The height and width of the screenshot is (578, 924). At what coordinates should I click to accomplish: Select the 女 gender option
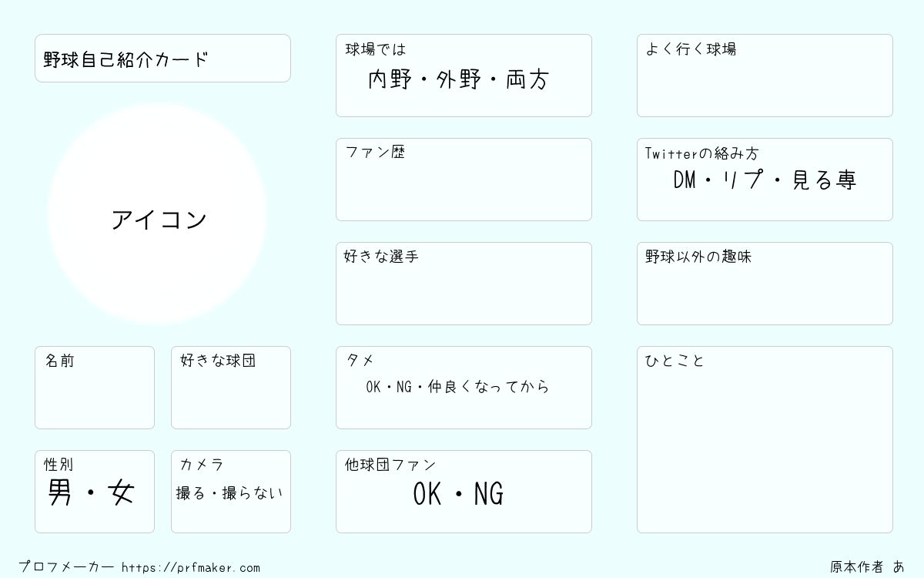click(122, 492)
